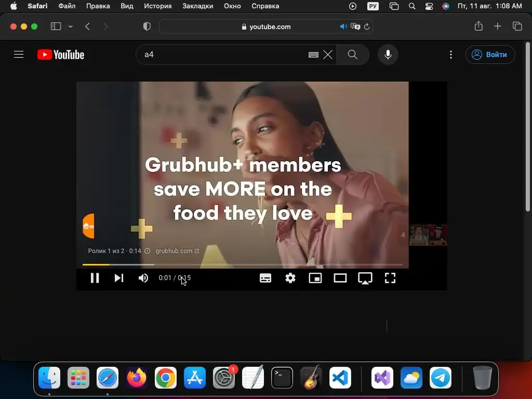Open System Preferences with badge
532x399 pixels.
[224, 378]
